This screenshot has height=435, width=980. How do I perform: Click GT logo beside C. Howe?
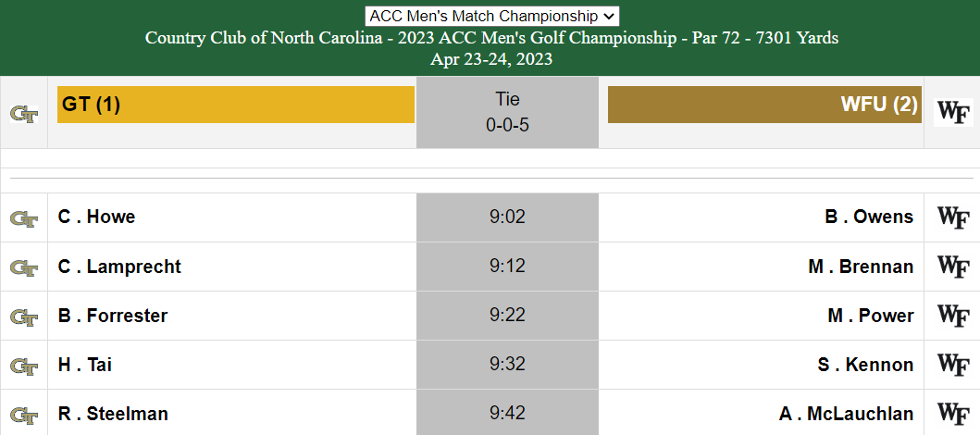tap(24, 218)
